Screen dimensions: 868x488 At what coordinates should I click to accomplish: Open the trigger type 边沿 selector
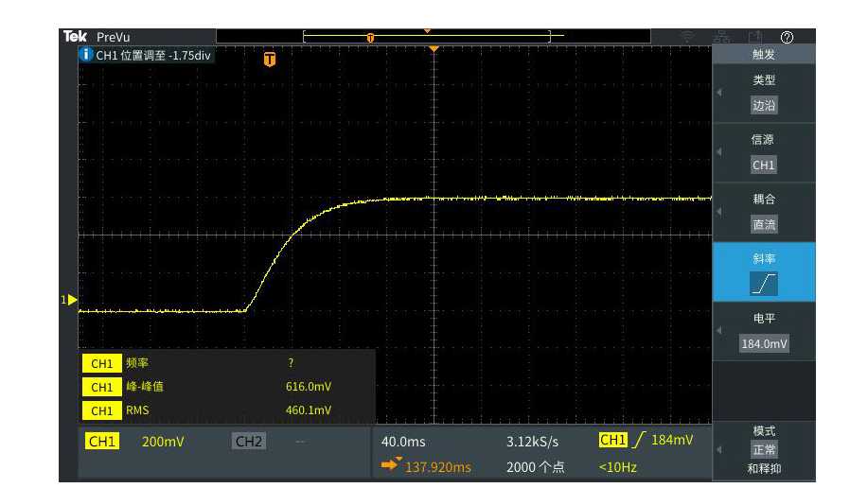pyautogui.click(x=763, y=105)
